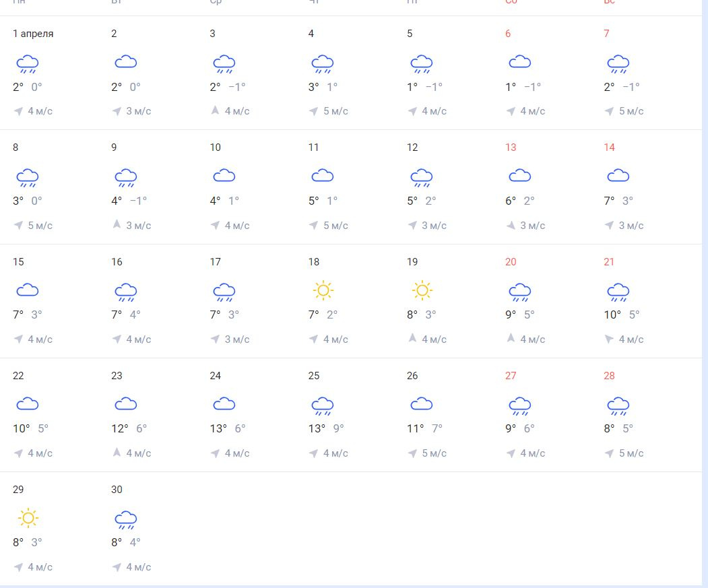
Task: Click the wind arrow icon on day 21
Action: (609, 339)
